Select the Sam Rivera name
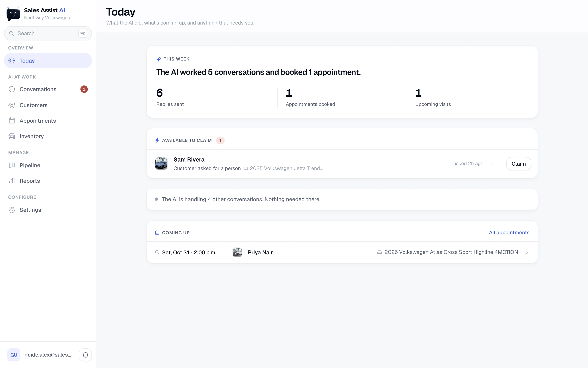This screenshot has width=588, height=368. coord(189,160)
